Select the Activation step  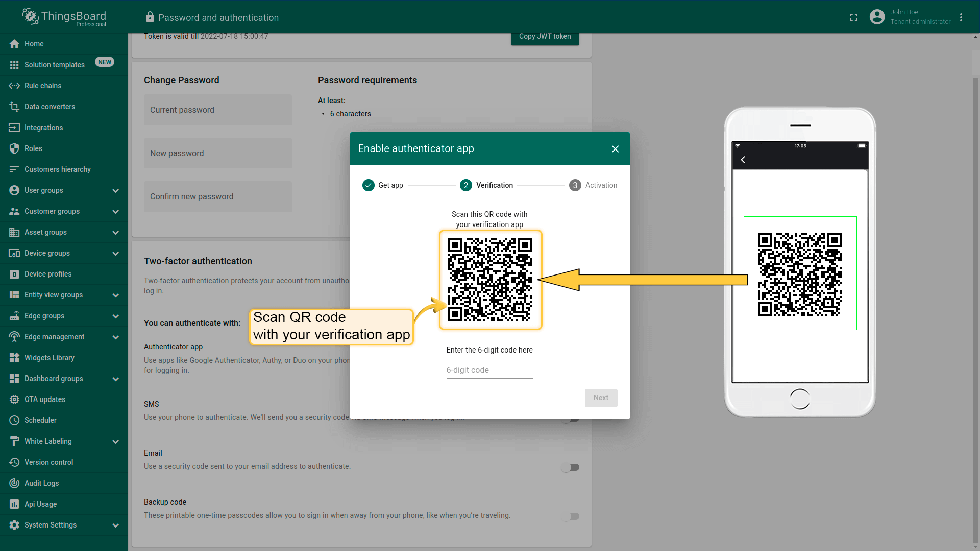[x=593, y=185]
